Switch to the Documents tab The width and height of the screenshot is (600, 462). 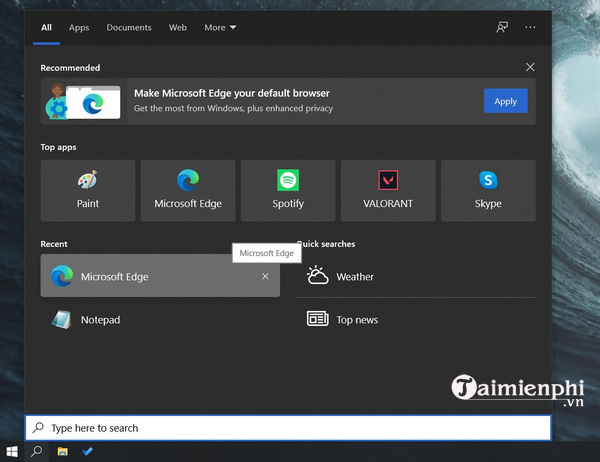129,28
